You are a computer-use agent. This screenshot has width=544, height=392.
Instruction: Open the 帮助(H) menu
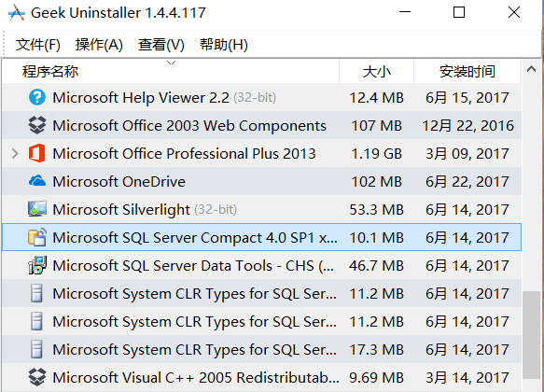[x=224, y=45]
